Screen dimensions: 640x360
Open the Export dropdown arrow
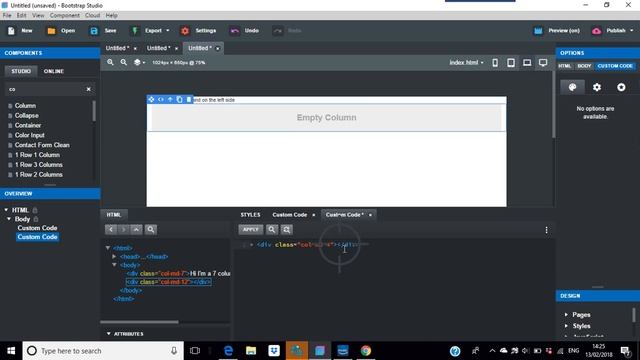[167, 31]
